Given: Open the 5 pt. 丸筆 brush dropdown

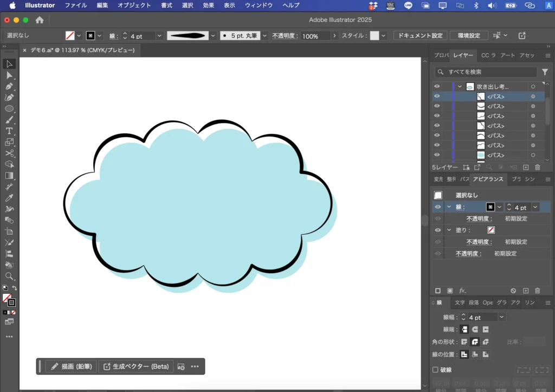Looking at the screenshot, I should [264, 36].
